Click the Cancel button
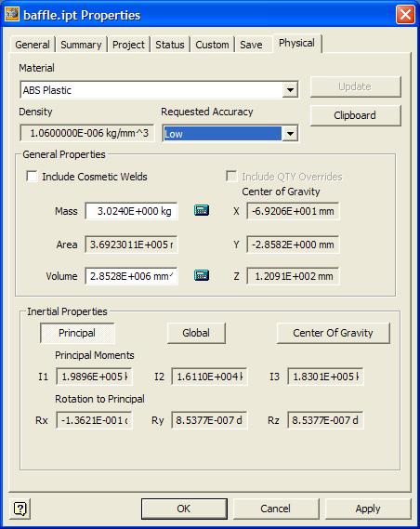Image resolution: width=420 pixels, height=529 pixels. [276, 509]
